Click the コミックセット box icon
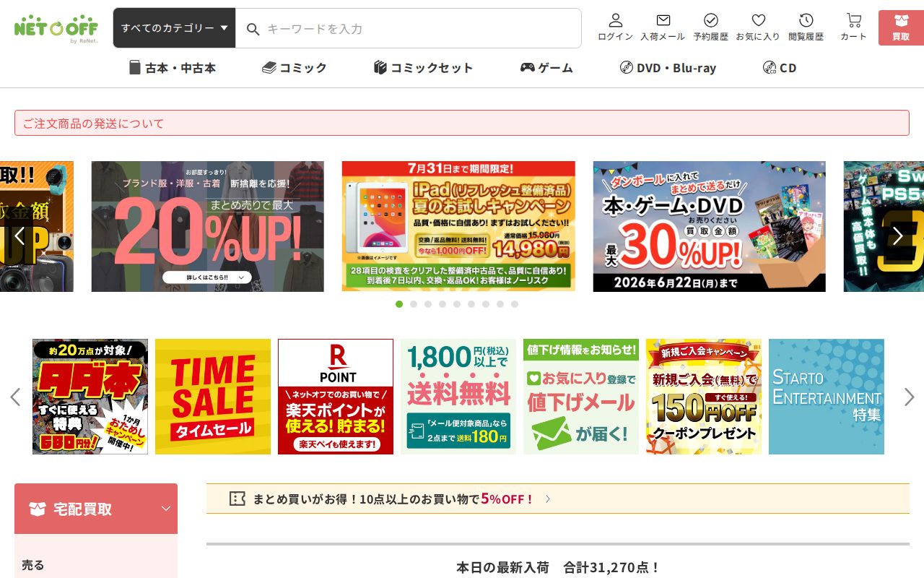Image resolution: width=924 pixels, height=578 pixels. tap(380, 68)
